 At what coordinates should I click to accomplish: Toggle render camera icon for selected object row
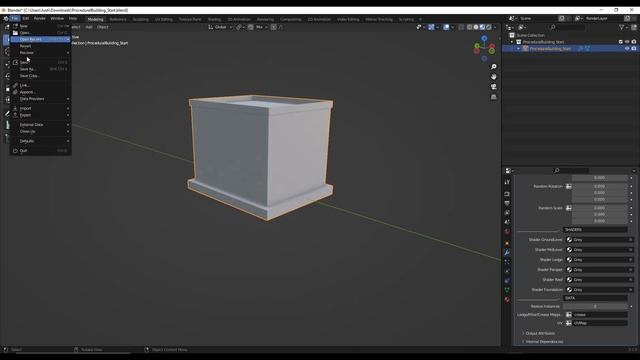coord(634,49)
